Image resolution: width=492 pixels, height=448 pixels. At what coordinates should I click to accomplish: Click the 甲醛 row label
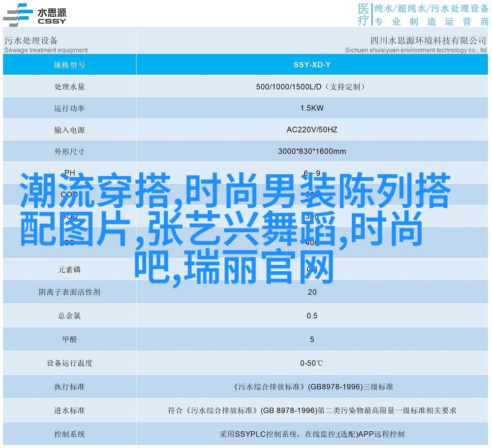[69, 339]
